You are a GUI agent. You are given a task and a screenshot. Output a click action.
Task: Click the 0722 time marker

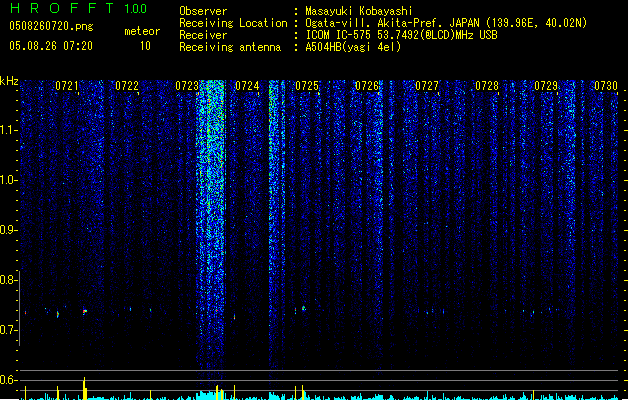click(x=127, y=86)
